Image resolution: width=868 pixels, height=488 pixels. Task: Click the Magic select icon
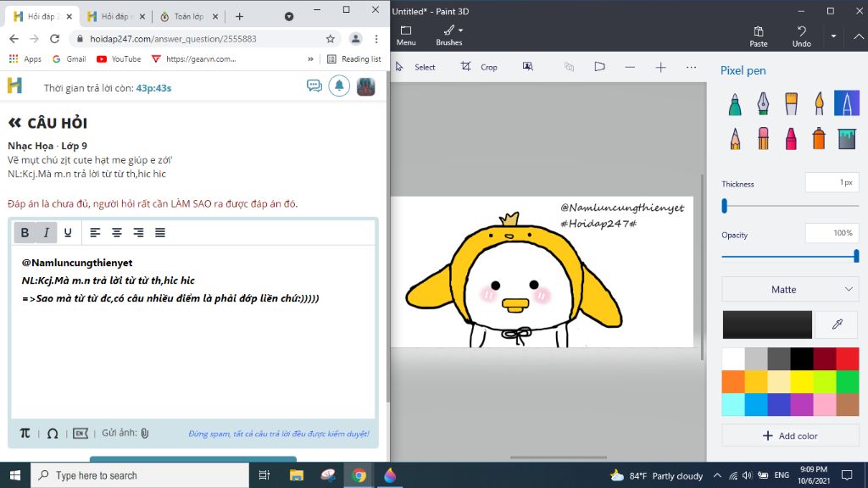click(x=528, y=66)
